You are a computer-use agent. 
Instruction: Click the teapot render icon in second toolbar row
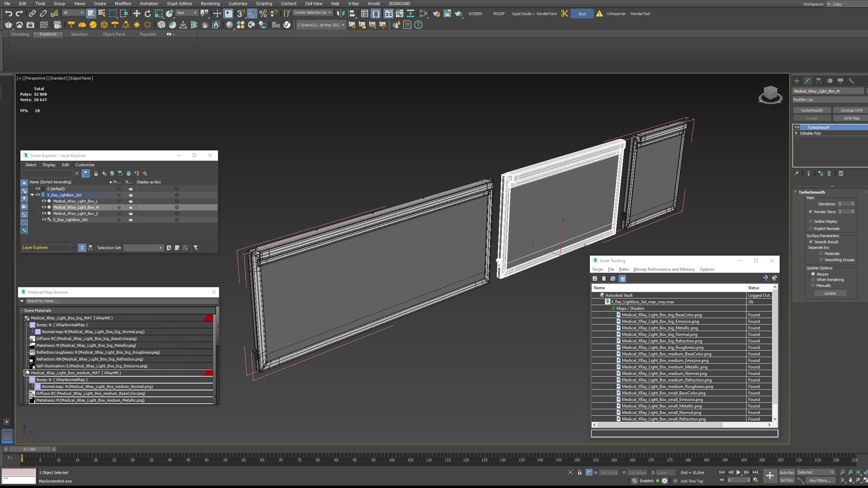8,25
